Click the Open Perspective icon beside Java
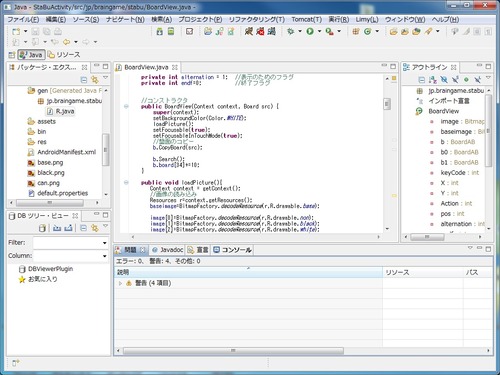Viewport: 500px width, 375px height. (12, 55)
